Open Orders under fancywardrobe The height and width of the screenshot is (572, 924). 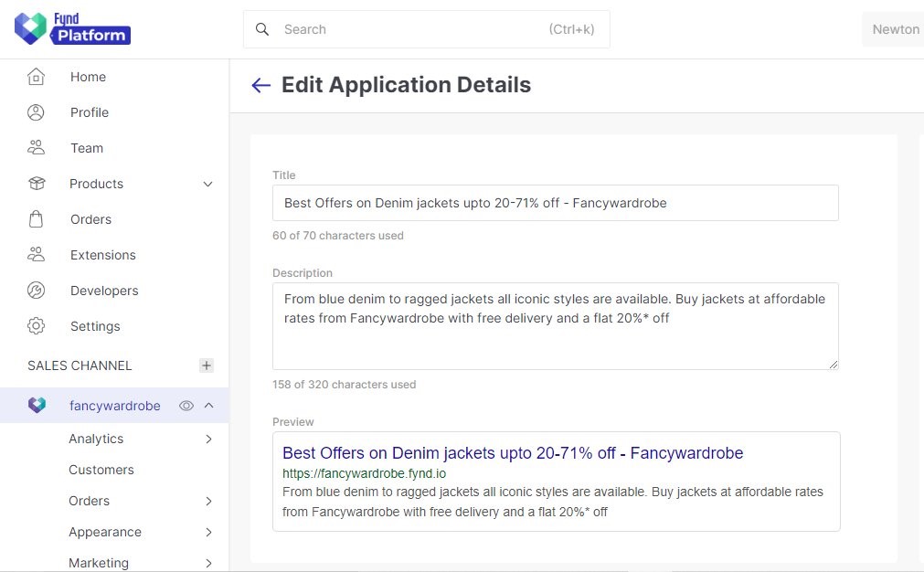coord(89,502)
